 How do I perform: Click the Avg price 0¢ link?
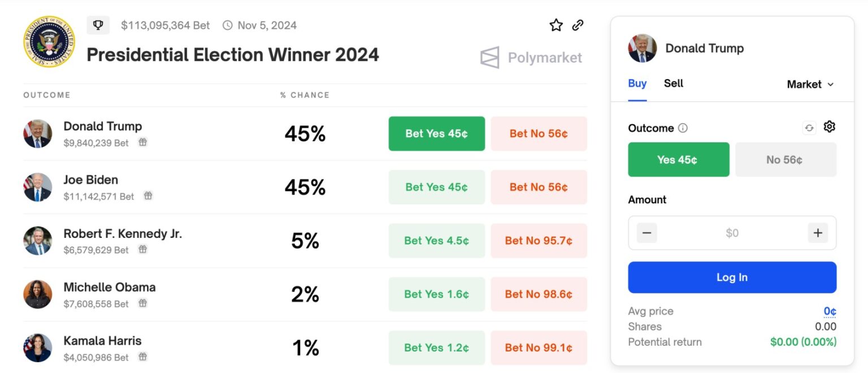pos(830,311)
